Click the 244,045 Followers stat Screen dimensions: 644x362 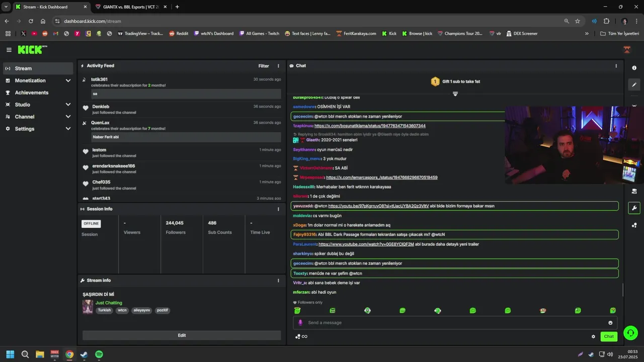pos(175,228)
